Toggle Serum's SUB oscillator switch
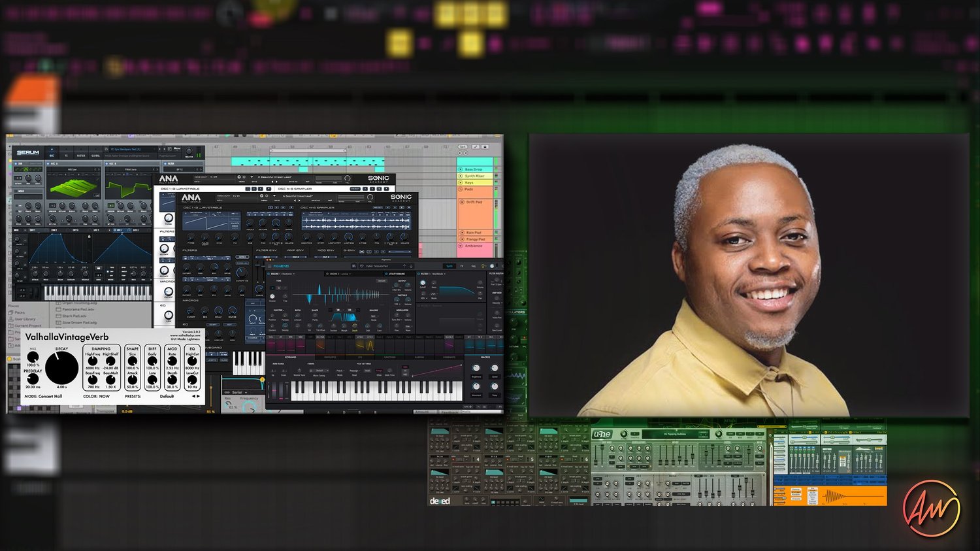The width and height of the screenshot is (980, 551). [17, 163]
